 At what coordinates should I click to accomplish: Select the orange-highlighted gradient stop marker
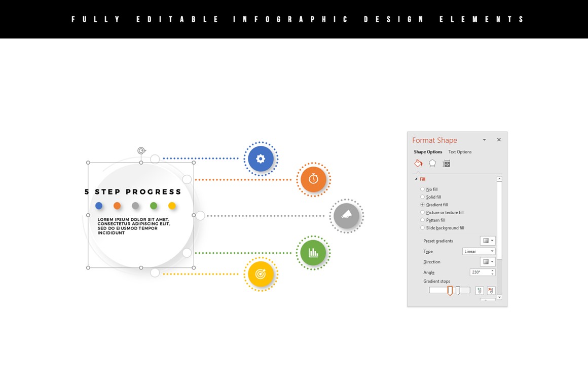pyautogui.click(x=450, y=291)
